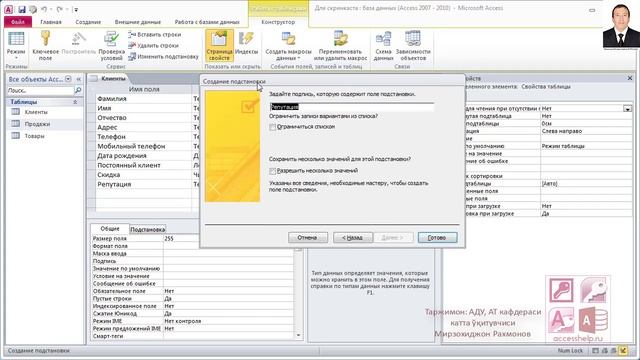Click the Обязательное поле property value
This screenshot has width=640, height=360.
228,291
